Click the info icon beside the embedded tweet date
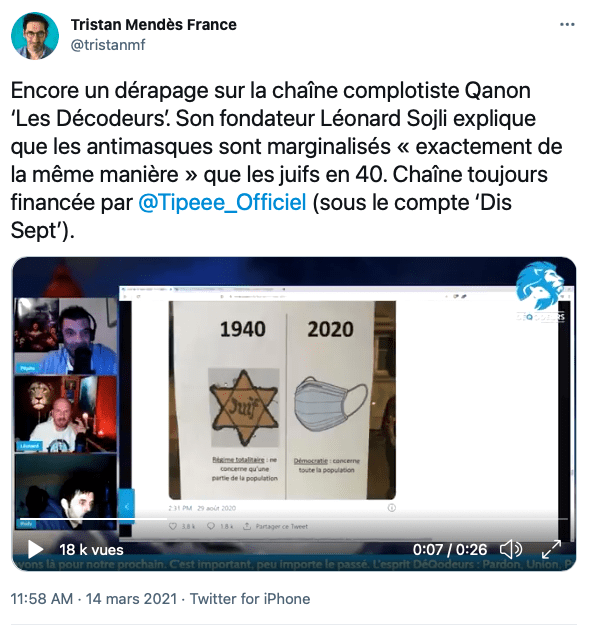Viewport: 589px width, 627px height. [x=391, y=508]
